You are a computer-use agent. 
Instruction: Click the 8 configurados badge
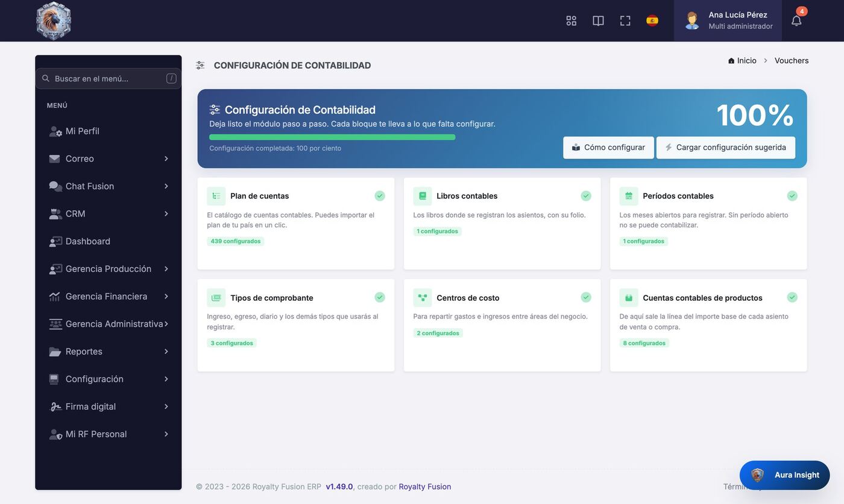coord(644,343)
